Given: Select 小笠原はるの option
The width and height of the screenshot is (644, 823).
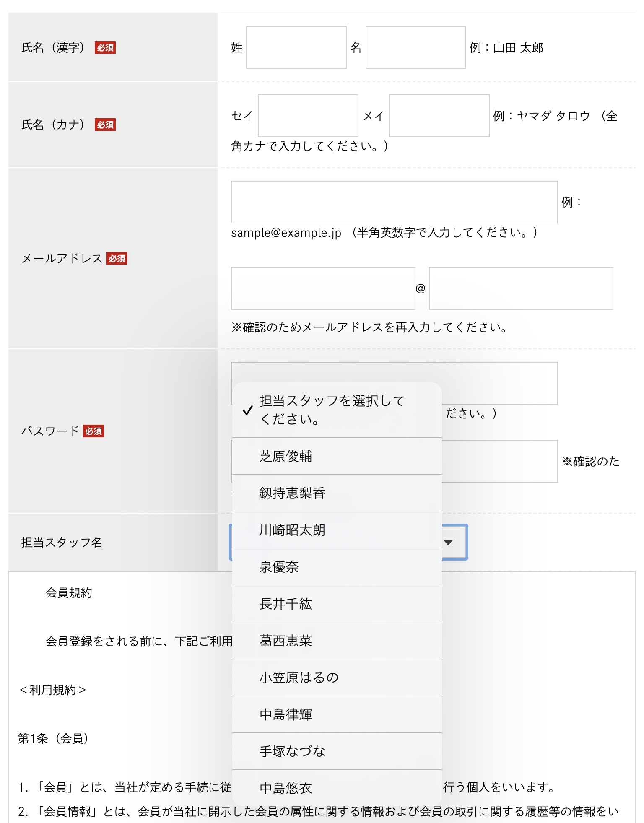Looking at the screenshot, I should click(x=337, y=678).
